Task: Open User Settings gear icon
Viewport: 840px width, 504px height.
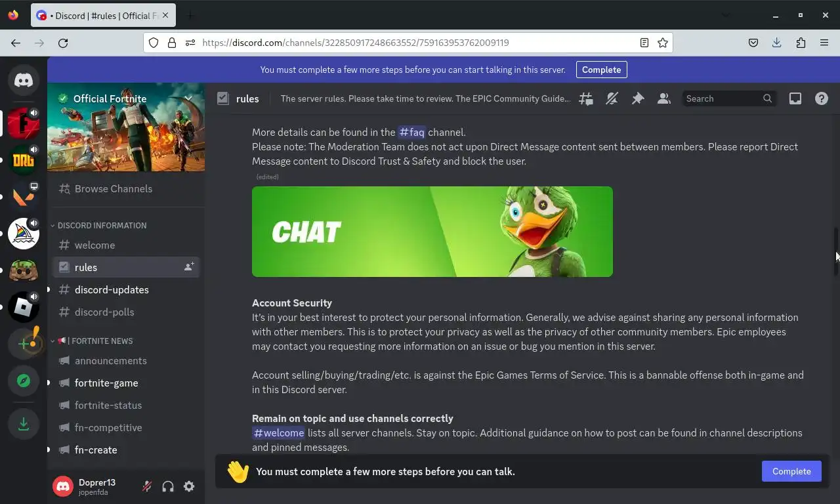Action: pos(189,486)
